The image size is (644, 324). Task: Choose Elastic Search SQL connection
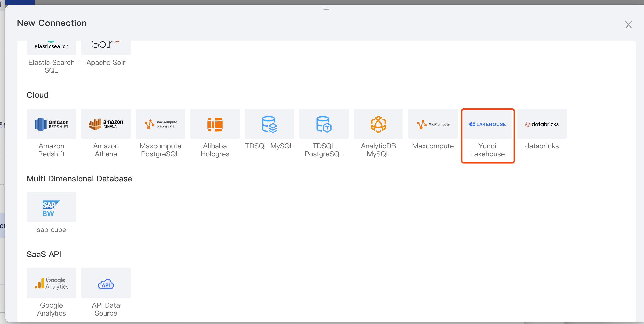tap(51, 47)
